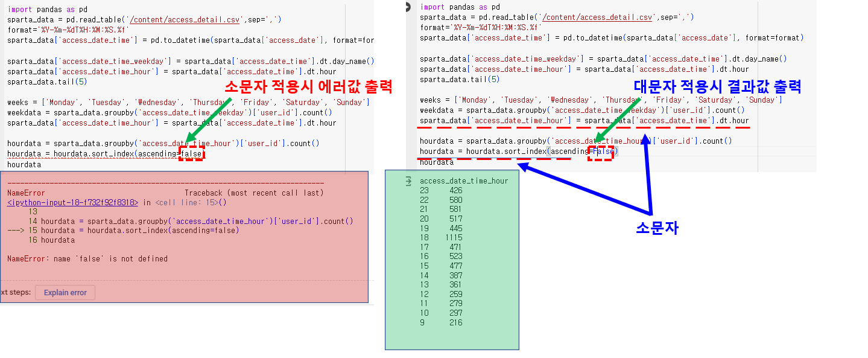Click the format string line in the right cell
The height and width of the screenshot is (358, 868).
pos(481,27)
